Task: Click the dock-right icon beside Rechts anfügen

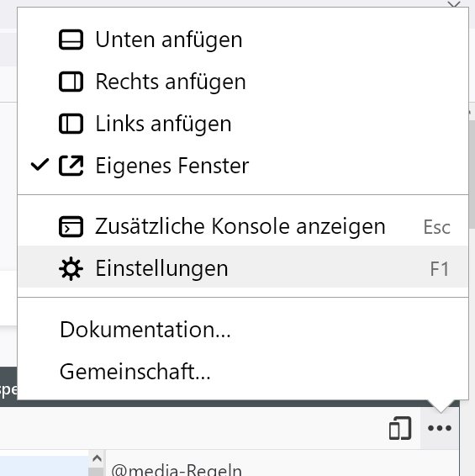Action: point(71,82)
